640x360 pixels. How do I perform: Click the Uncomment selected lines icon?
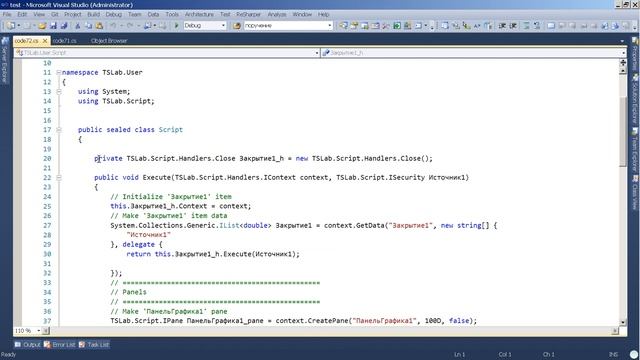tap(537, 25)
